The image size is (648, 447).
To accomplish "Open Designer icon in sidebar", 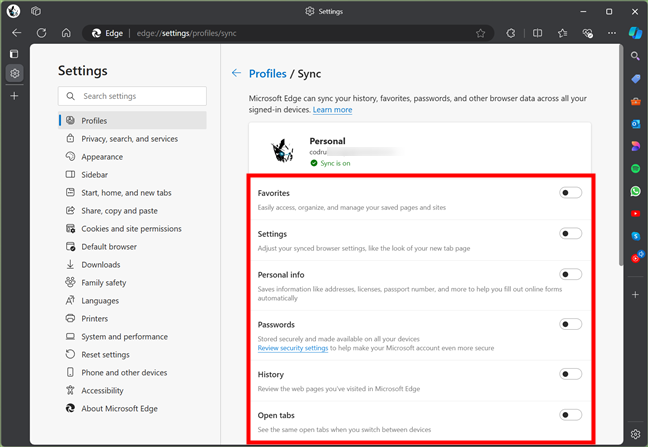I will point(636,146).
